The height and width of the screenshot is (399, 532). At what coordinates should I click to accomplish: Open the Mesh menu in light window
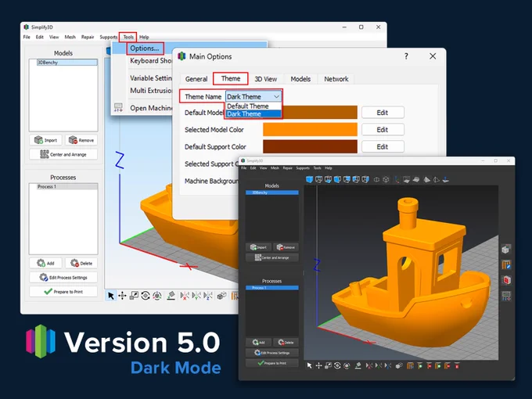(70, 37)
